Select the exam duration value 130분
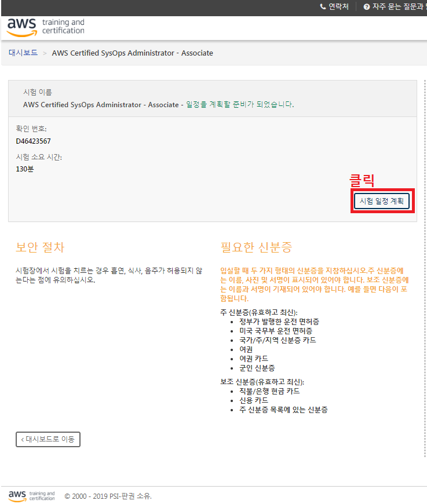 pos(25,169)
